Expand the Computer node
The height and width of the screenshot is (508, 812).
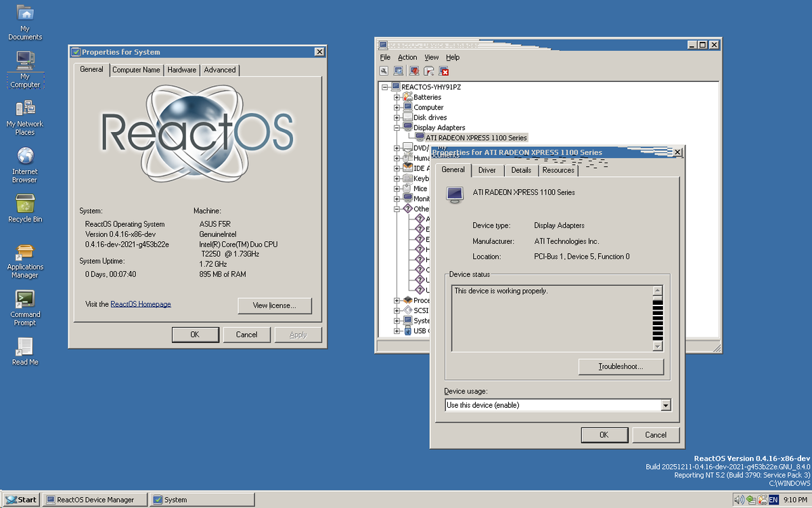[x=397, y=107]
